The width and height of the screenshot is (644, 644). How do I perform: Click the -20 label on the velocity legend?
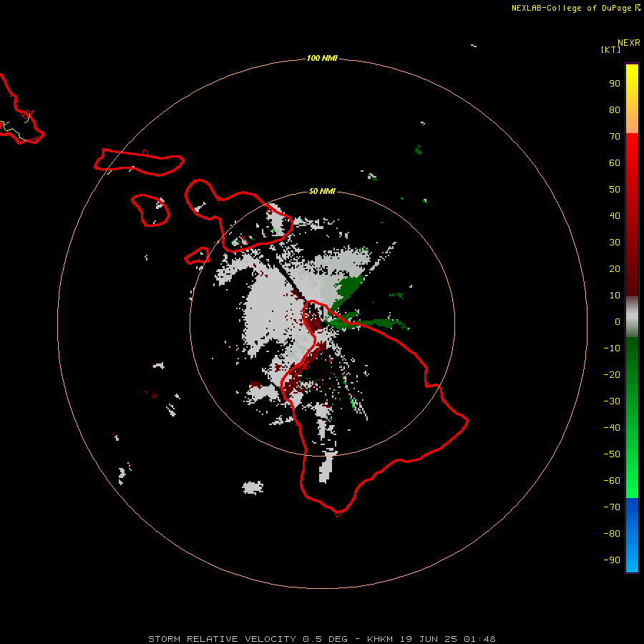coord(612,375)
